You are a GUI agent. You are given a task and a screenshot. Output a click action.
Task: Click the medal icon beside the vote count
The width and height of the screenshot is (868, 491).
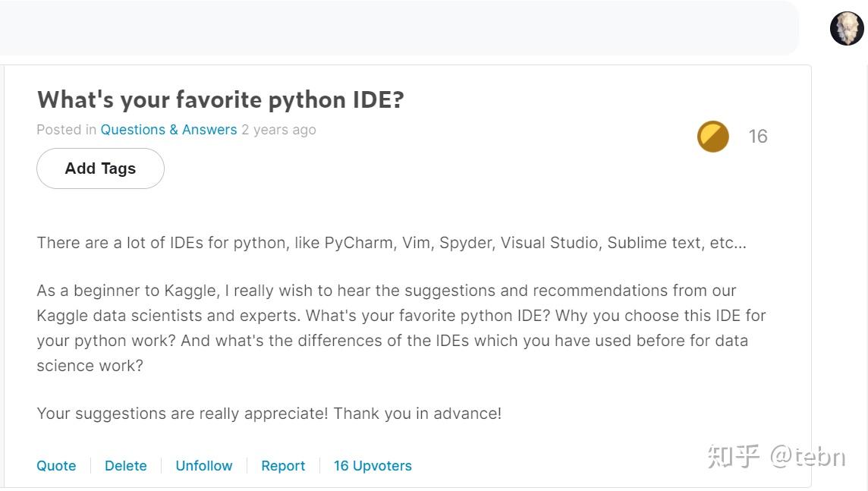coord(712,137)
